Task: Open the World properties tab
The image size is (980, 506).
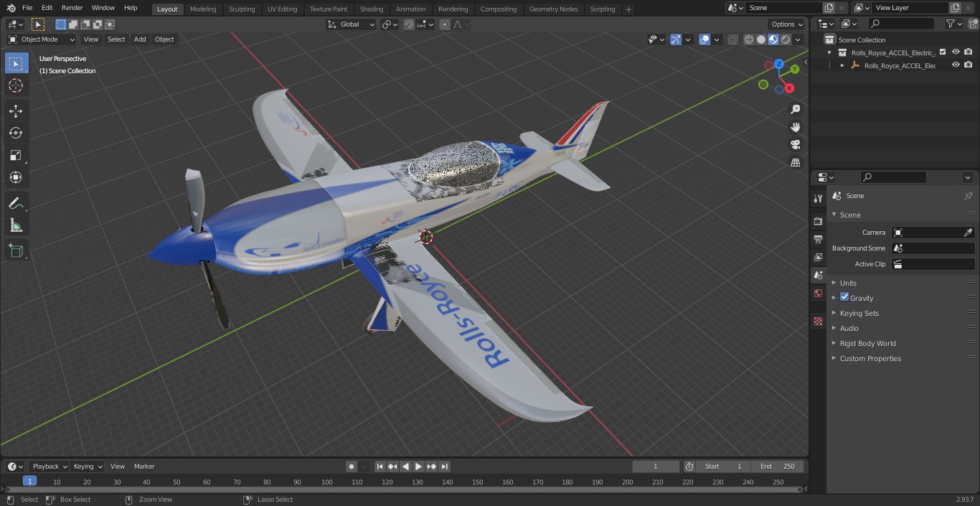Action: coord(818,293)
